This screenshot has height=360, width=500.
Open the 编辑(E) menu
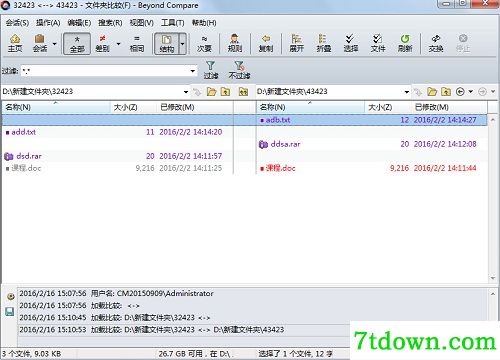click(x=79, y=23)
